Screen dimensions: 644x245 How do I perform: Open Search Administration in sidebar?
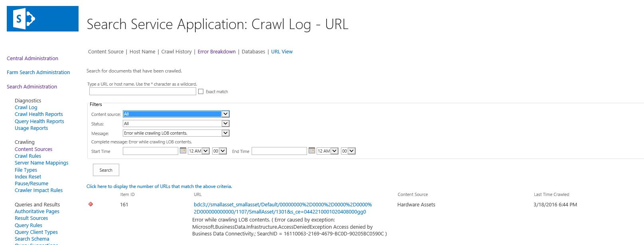click(x=32, y=86)
